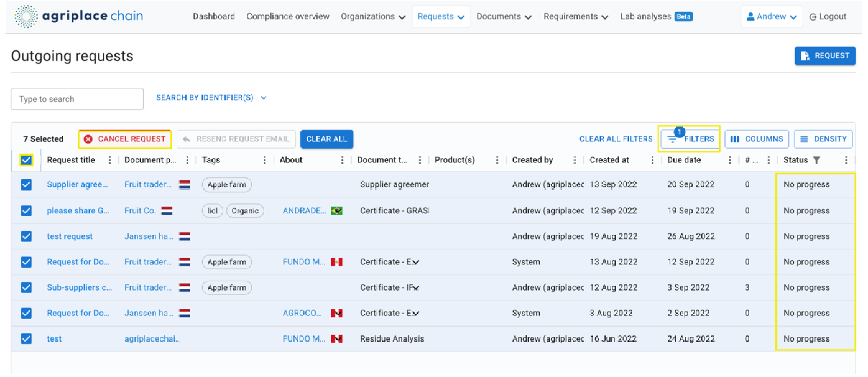Click the lidl tag chip
The width and height of the screenshot is (868, 377).
(213, 211)
